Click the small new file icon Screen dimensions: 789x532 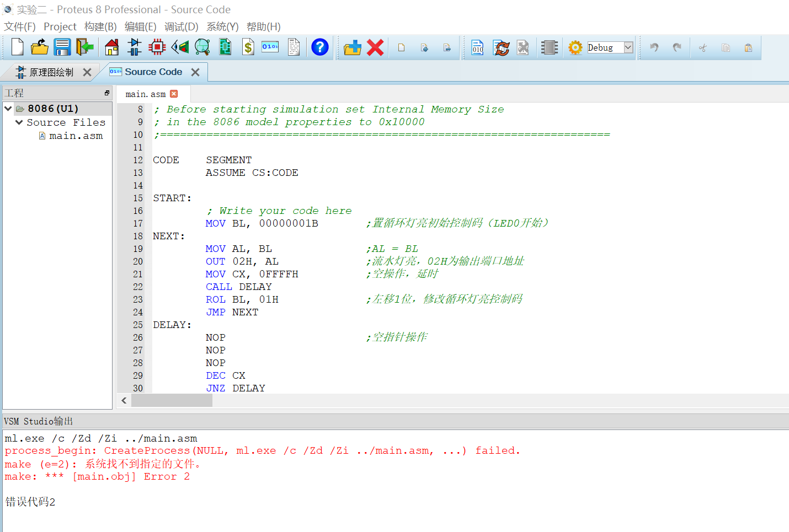click(x=402, y=48)
